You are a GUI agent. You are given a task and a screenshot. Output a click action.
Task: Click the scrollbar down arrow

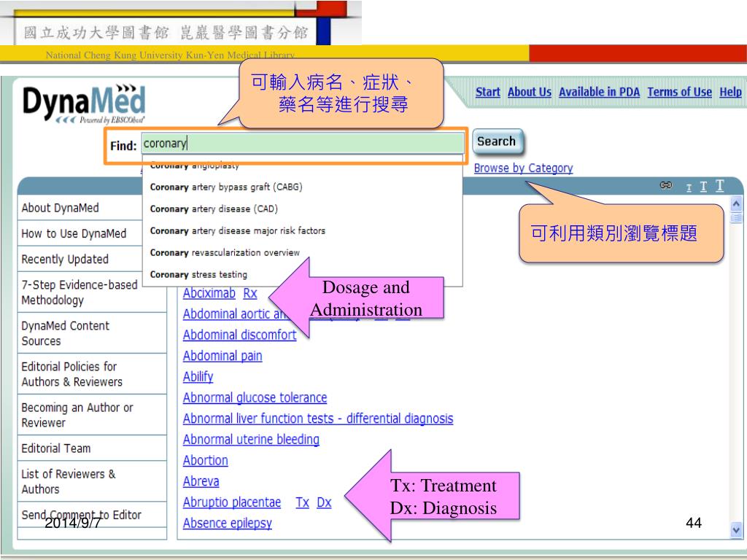click(x=736, y=529)
